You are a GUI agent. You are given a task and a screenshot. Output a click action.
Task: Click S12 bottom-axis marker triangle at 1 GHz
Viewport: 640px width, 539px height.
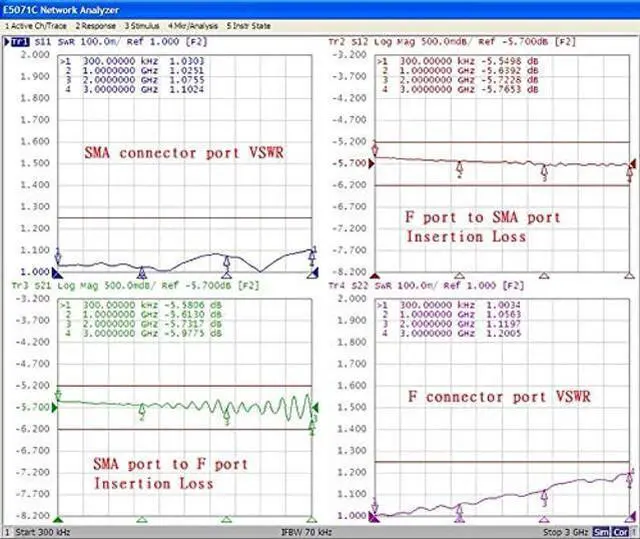[x=460, y=275]
